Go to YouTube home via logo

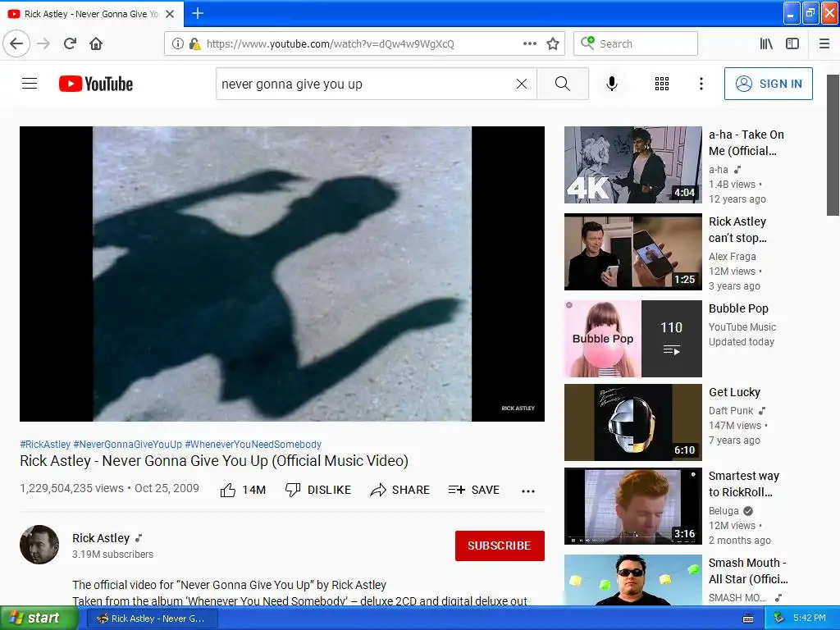pyautogui.click(x=96, y=84)
